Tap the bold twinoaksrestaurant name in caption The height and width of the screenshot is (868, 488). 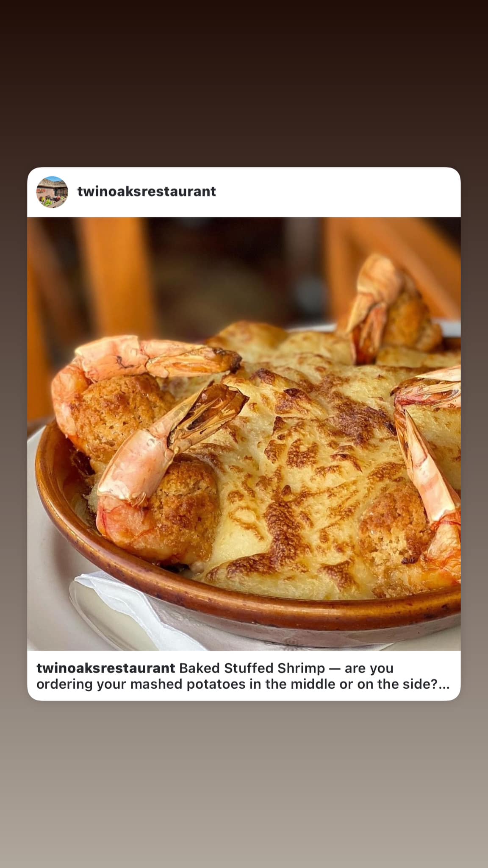(x=105, y=668)
